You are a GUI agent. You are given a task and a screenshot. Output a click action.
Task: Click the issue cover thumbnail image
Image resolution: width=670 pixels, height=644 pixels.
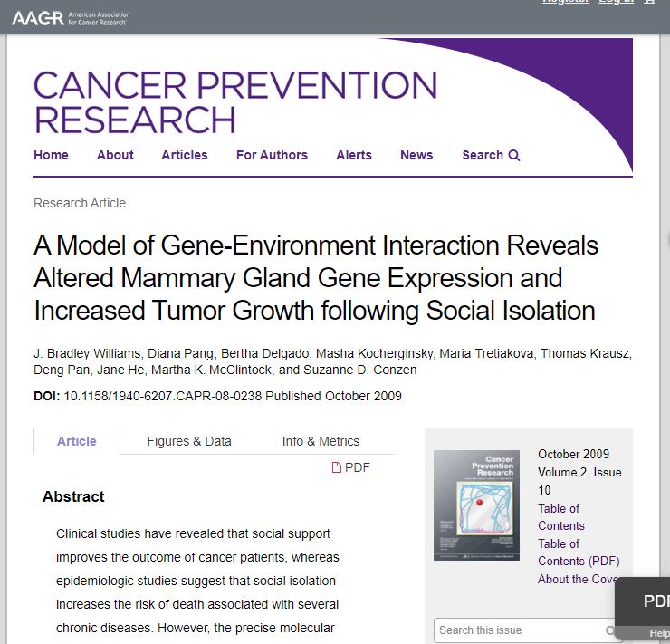(476, 505)
